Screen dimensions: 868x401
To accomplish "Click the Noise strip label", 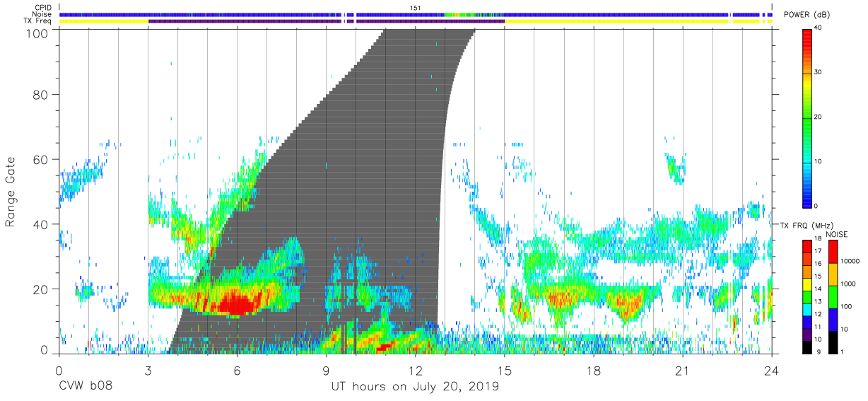I will pos(42,15).
